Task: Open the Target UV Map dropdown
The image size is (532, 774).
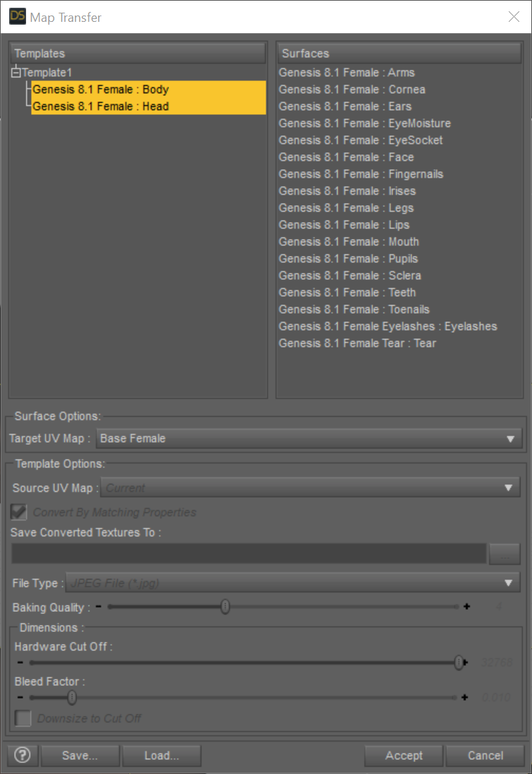Action: point(309,438)
